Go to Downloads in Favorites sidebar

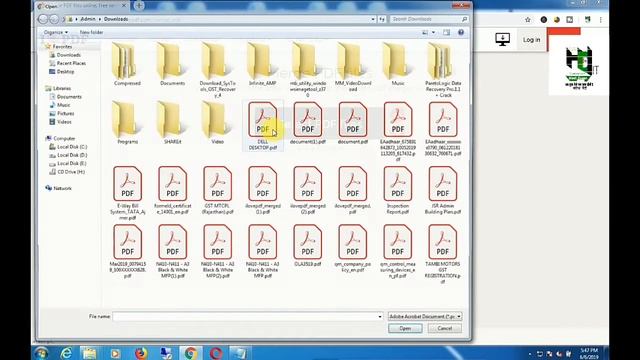click(x=68, y=55)
